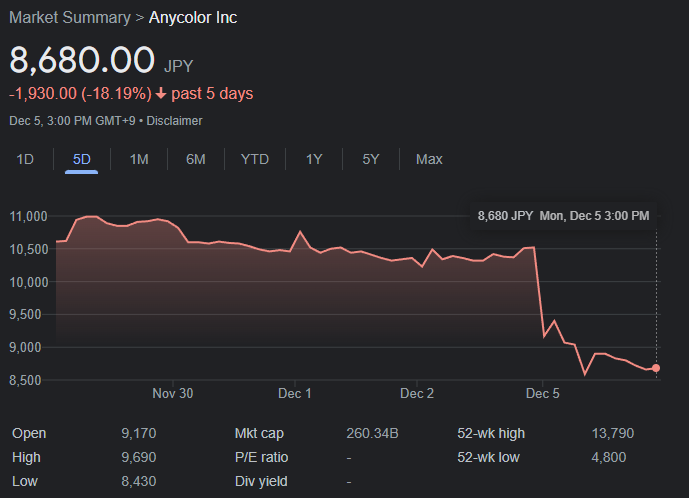Click the 52-wk low value 4,800

[609, 458]
